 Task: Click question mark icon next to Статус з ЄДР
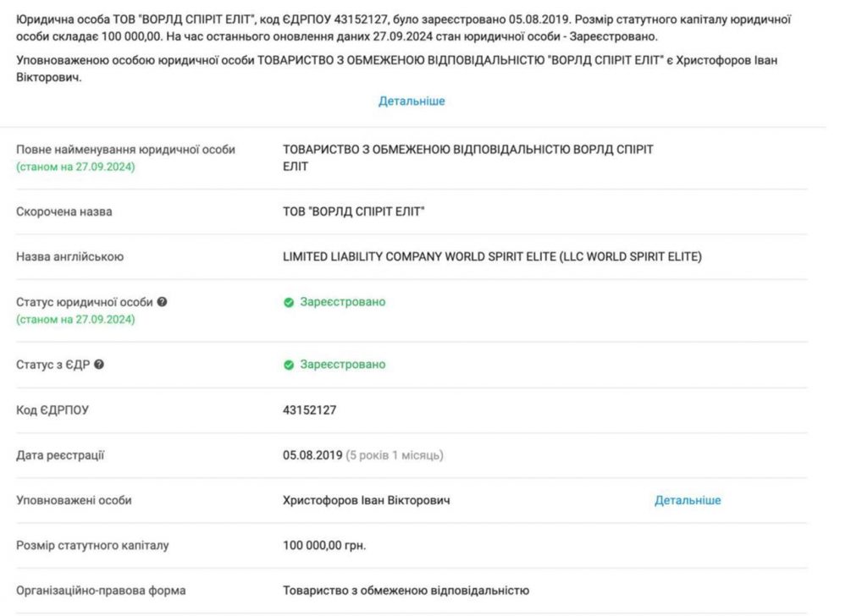(x=99, y=365)
